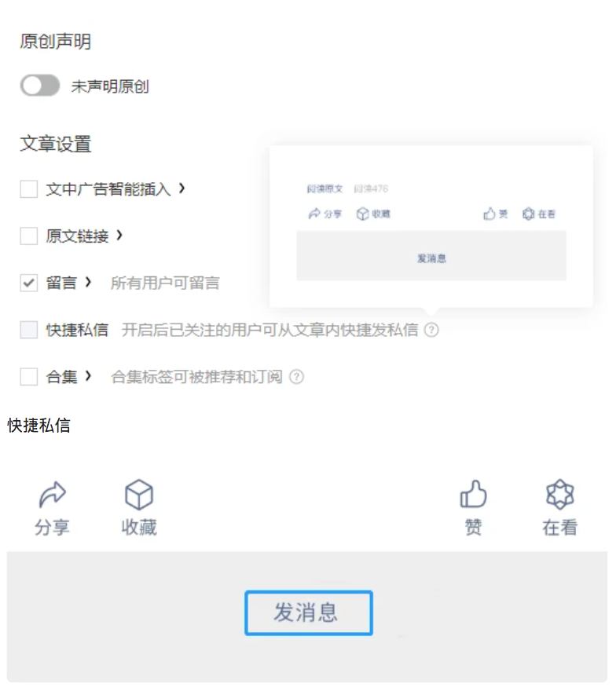Click small 分享 icon in preview popup
The width and height of the screenshot is (616, 691).
pyautogui.click(x=314, y=214)
